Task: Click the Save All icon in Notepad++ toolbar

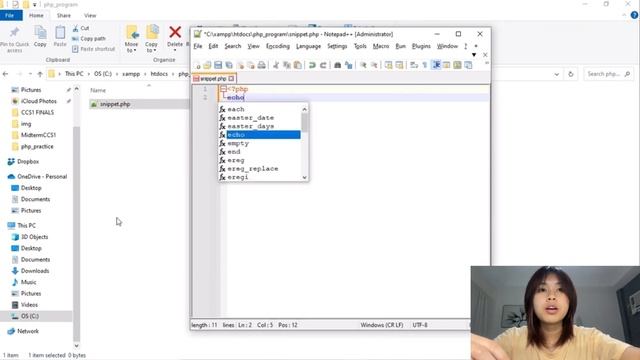Action: (229, 65)
